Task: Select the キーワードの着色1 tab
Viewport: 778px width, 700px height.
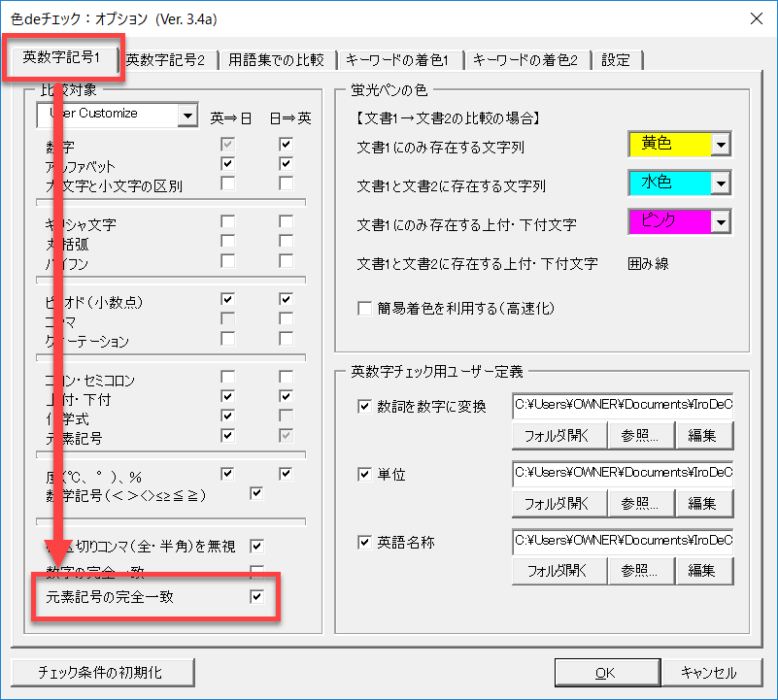Action: (x=397, y=60)
